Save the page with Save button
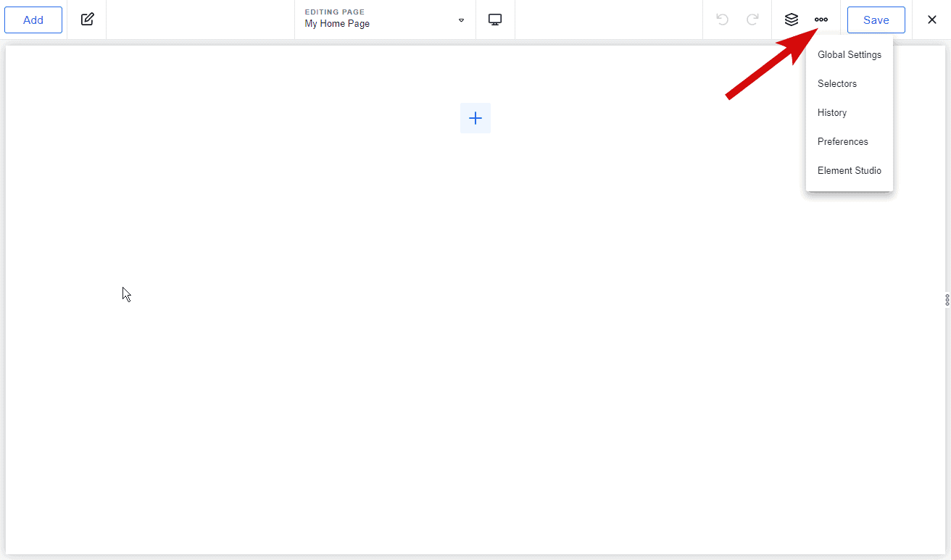 876,20
